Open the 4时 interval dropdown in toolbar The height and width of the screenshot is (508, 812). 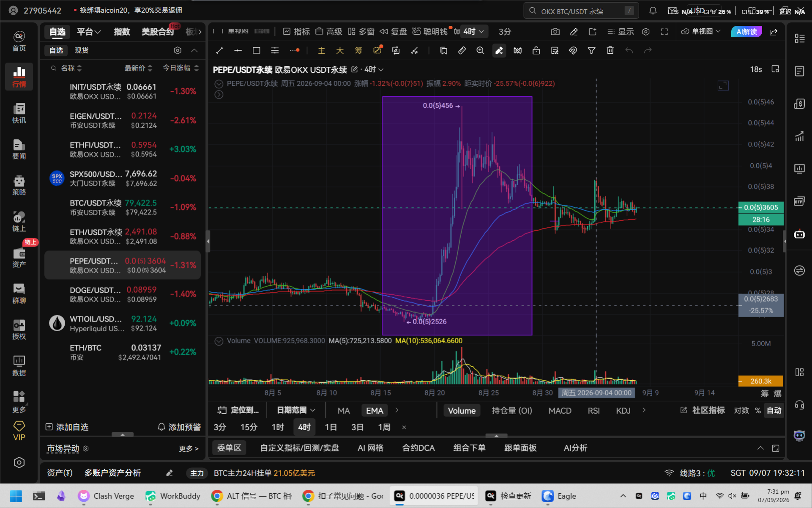point(474,32)
